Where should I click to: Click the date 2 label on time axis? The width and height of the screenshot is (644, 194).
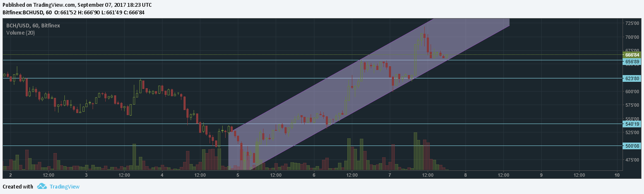coord(10,175)
